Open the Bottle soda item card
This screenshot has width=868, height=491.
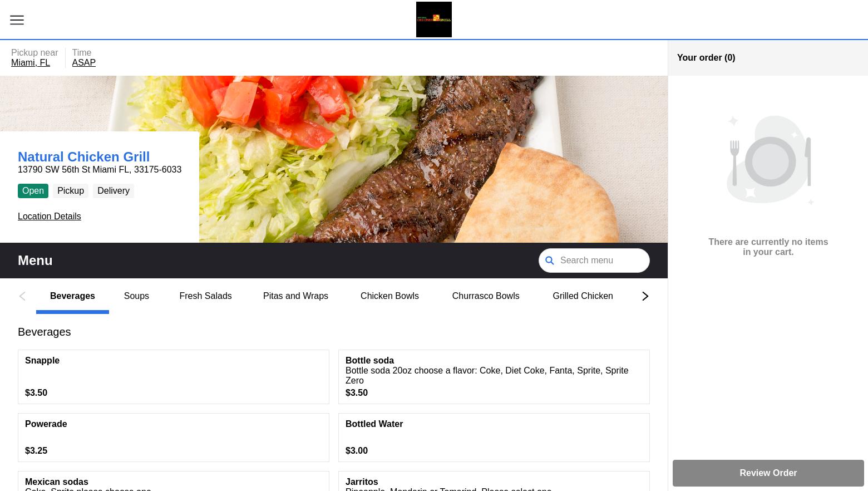tap(494, 377)
